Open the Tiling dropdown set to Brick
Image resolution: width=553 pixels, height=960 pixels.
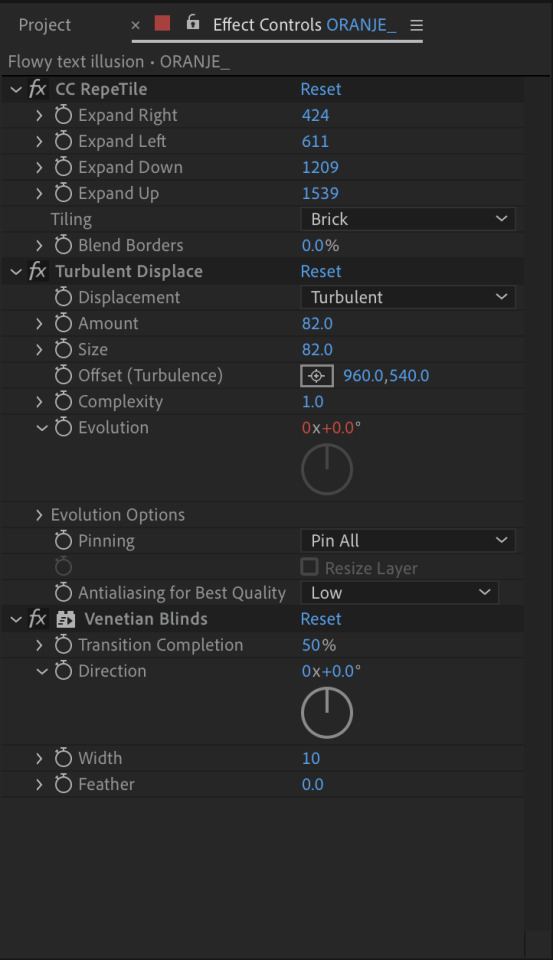tap(408, 219)
